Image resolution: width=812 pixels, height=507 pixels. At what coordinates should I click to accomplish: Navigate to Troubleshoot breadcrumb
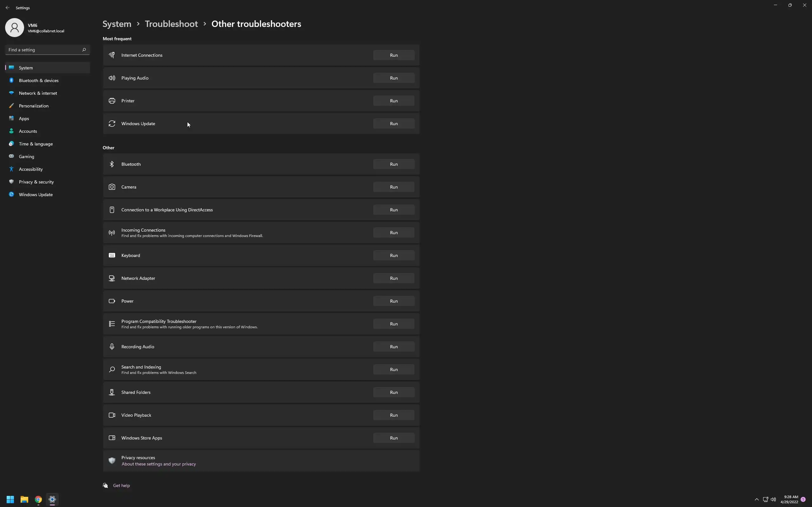[x=171, y=24]
